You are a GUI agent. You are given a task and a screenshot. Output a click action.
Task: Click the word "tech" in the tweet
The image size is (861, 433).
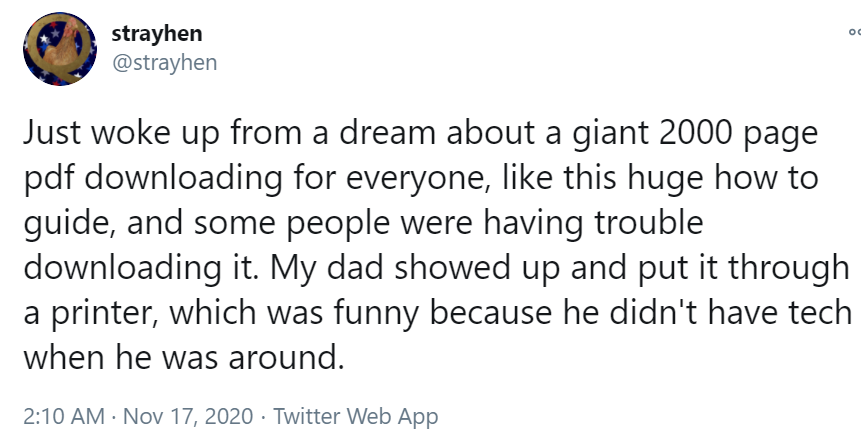point(820,312)
